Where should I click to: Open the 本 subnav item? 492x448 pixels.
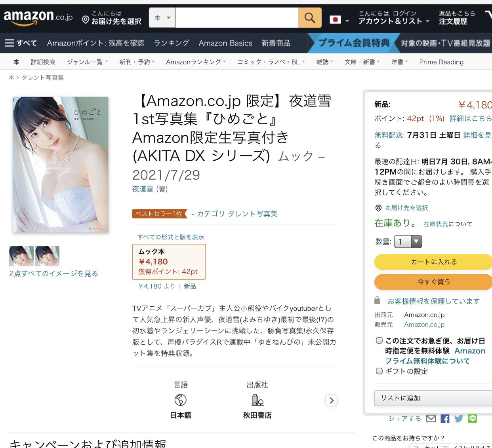pos(16,62)
